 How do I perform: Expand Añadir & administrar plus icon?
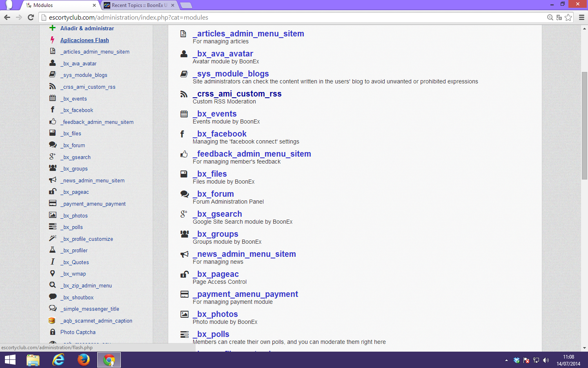click(x=52, y=28)
